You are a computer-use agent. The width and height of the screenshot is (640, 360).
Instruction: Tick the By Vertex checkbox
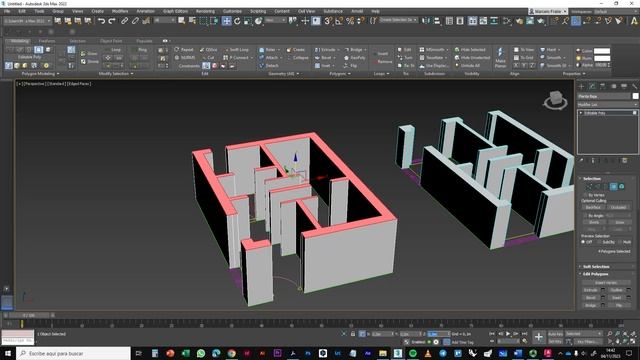[x=585, y=195]
